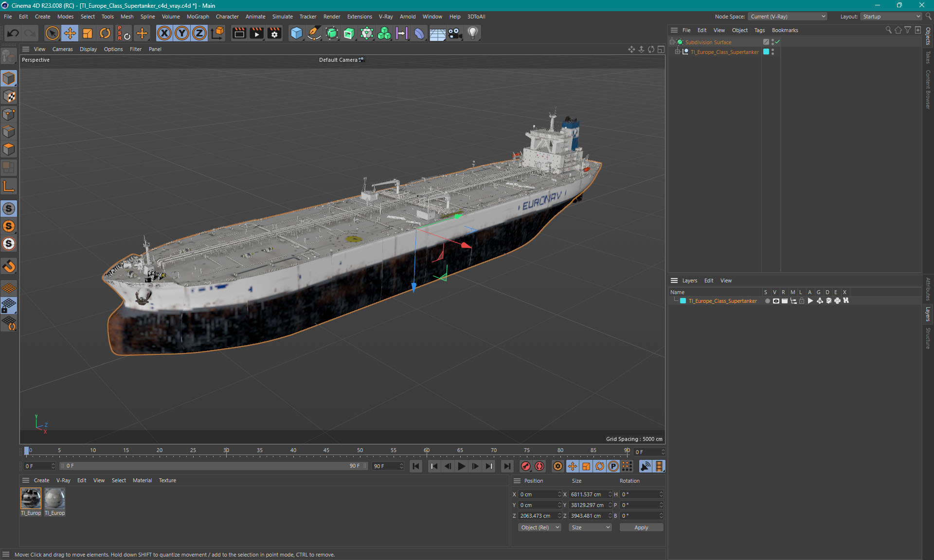Screen dimensions: 934x560
Task: Activate the Move tool in top toolbar
Action: click(x=70, y=33)
